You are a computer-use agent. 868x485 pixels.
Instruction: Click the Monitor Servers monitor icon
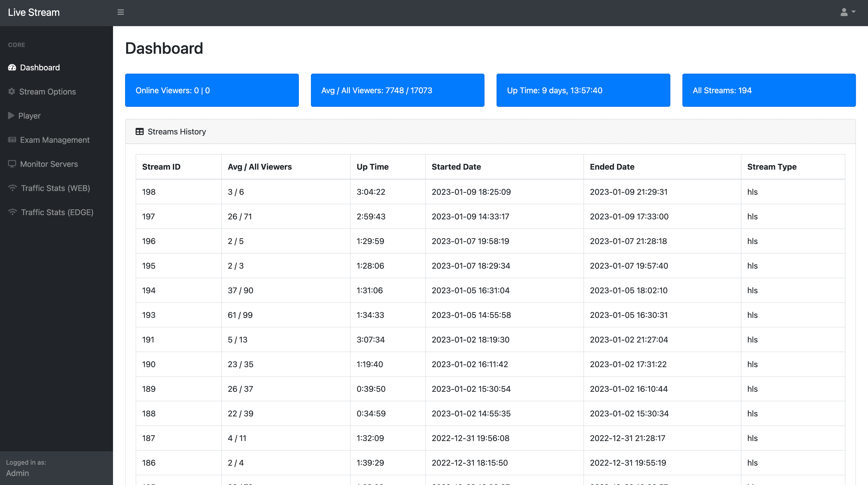[12, 164]
